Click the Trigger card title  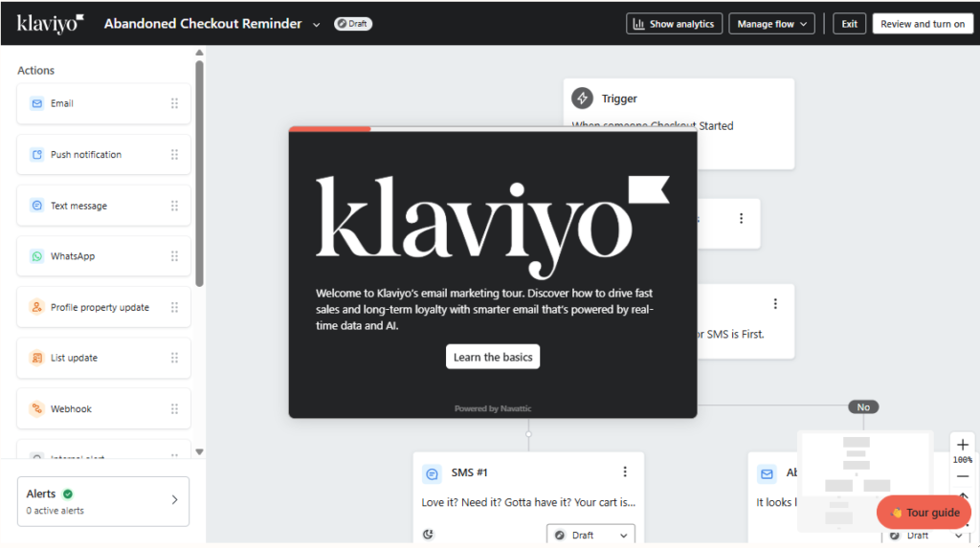point(619,99)
